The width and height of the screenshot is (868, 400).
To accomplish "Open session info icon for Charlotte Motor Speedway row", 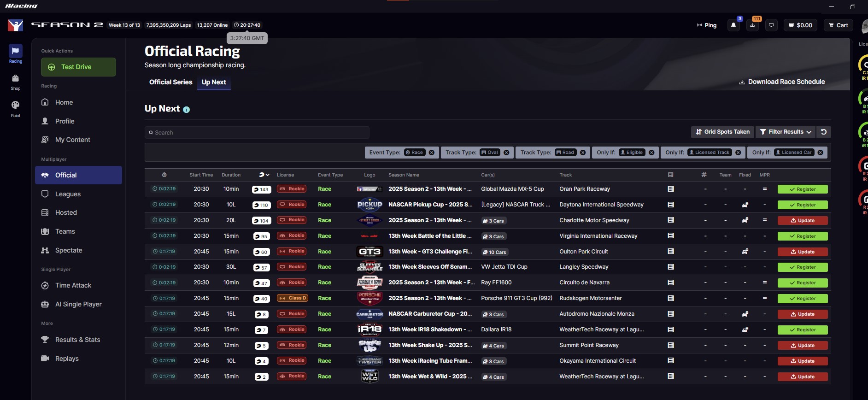I will [x=671, y=220].
